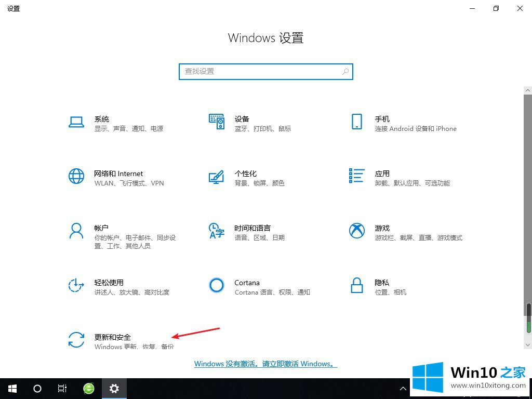This screenshot has width=532, height=399.
Task: Click the WLAN、飞行模式、VPN description
Action: coord(129,183)
